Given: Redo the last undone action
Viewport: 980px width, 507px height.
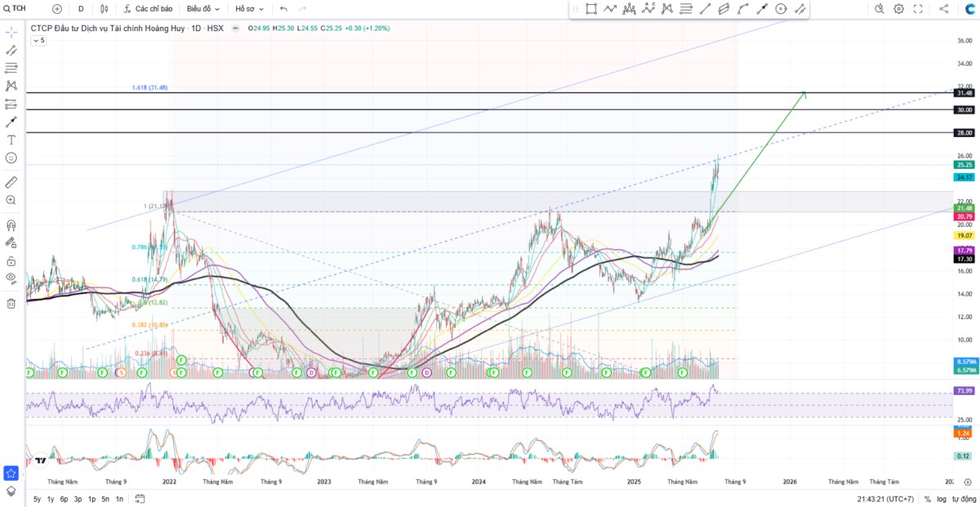Looking at the screenshot, I should [302, 9].
